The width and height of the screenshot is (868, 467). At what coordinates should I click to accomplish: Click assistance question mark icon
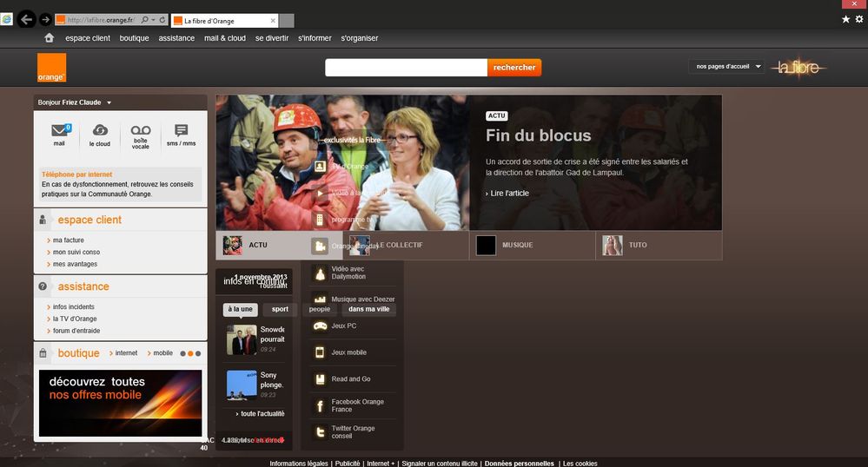click(43, 286)
